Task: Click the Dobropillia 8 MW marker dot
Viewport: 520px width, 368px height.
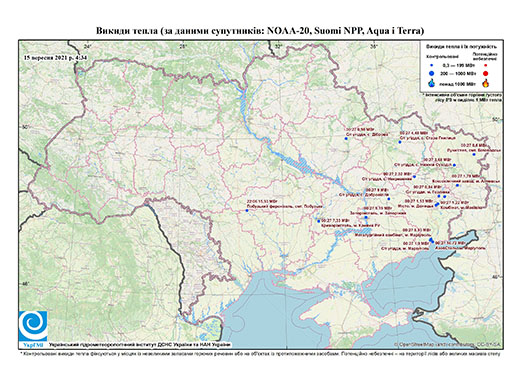Action: point(389,199)
